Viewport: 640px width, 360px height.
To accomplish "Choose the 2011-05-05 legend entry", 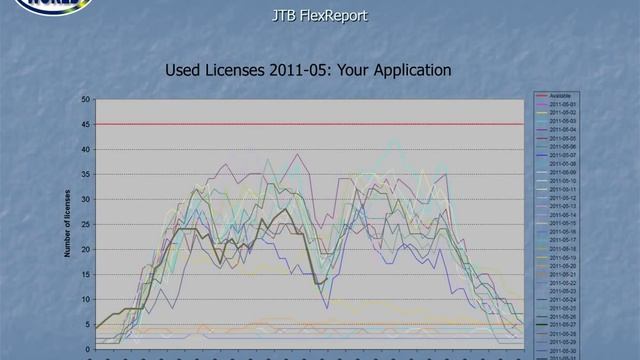I will pos(556,138).
